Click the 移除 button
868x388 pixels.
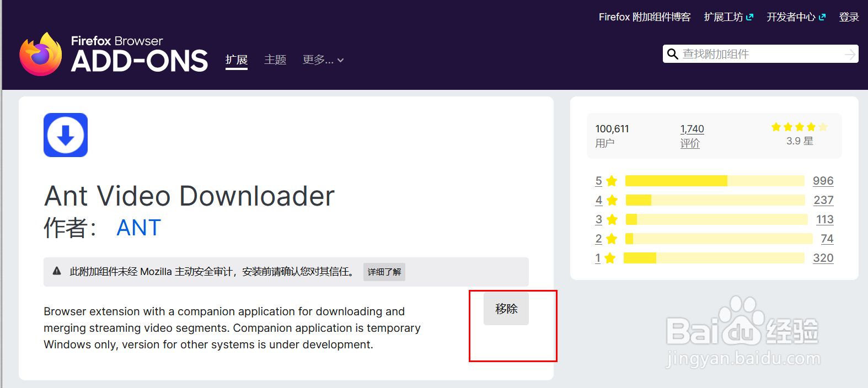point(506,309)
